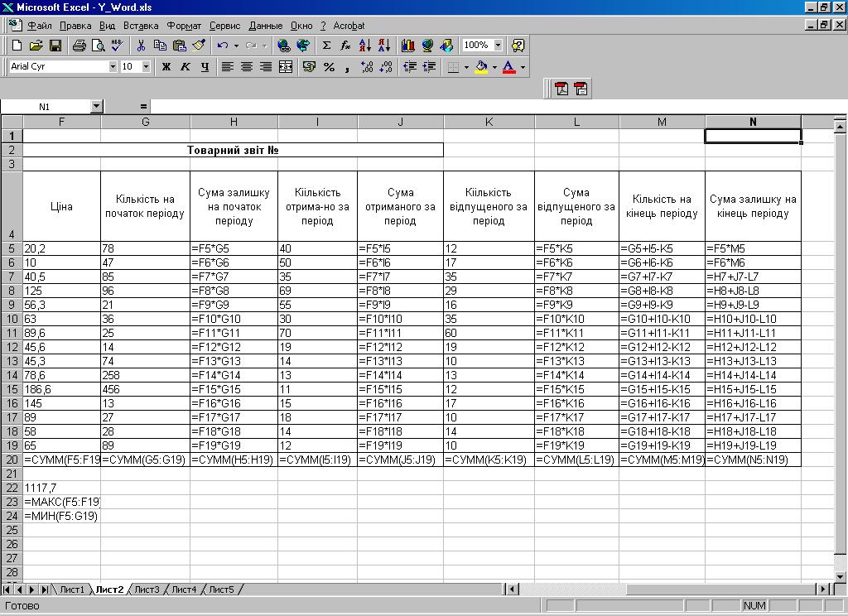Apply red font color A
Image resolution: width=848 pixels, height=616 pixels.
pyautogui.click(x=509, y=66)
